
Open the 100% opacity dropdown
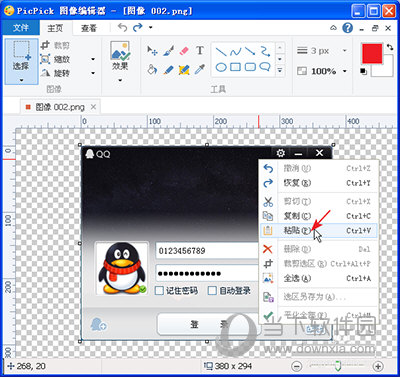[x=345, y=71]
